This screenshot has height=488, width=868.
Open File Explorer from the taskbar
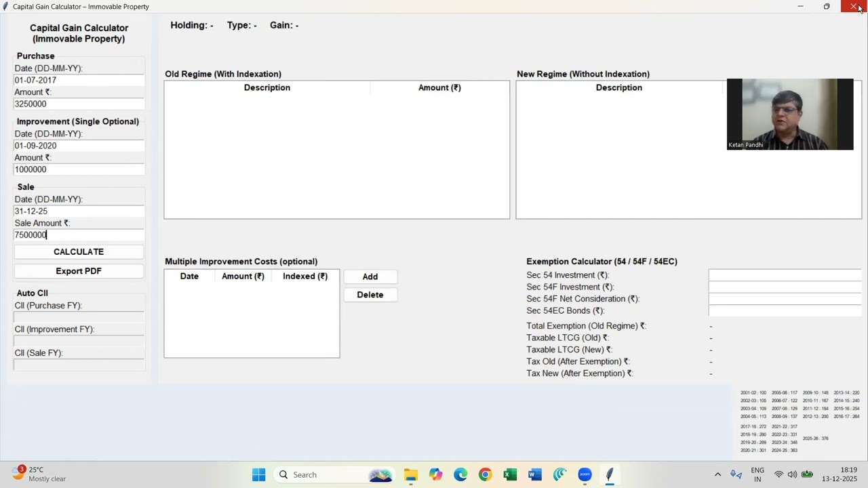click(411, 474)
